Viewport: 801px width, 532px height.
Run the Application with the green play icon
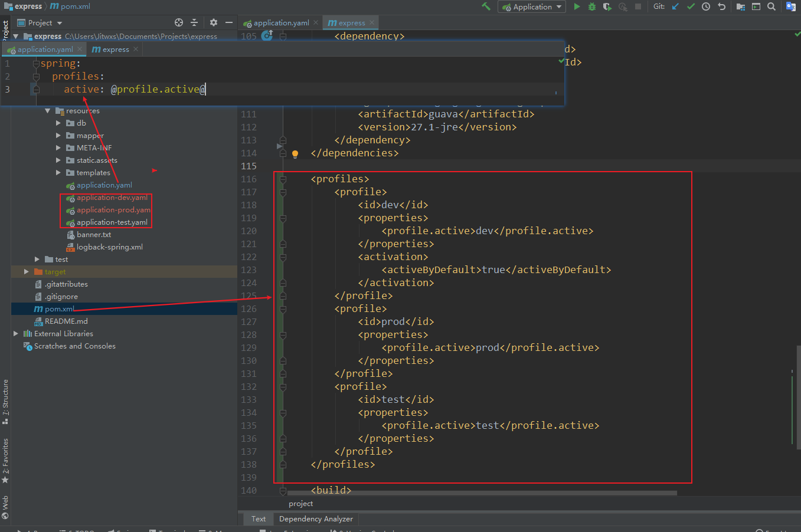(577, 6)
